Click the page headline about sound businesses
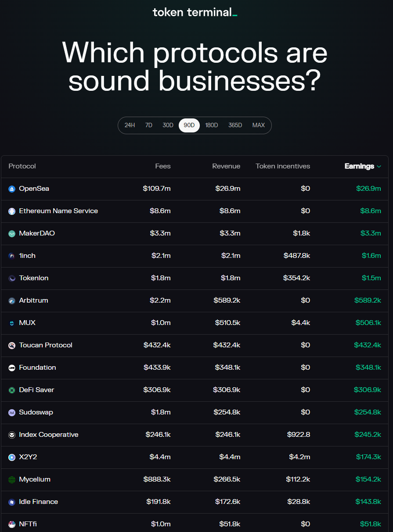393x532 pixels. pos(195,67)
